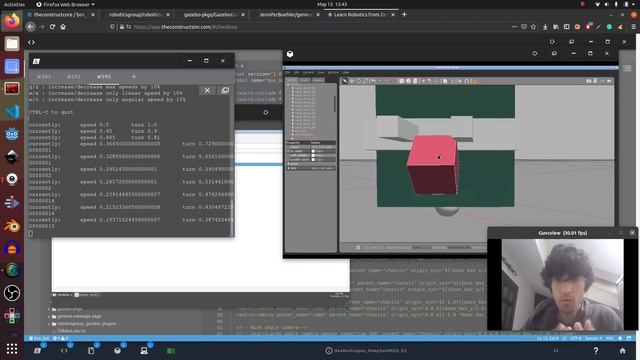This screenshot has height=360, width=640.
Task: Click the orange view-angle icon in Gazebo toolbar
Action: (x=474, y=81)
